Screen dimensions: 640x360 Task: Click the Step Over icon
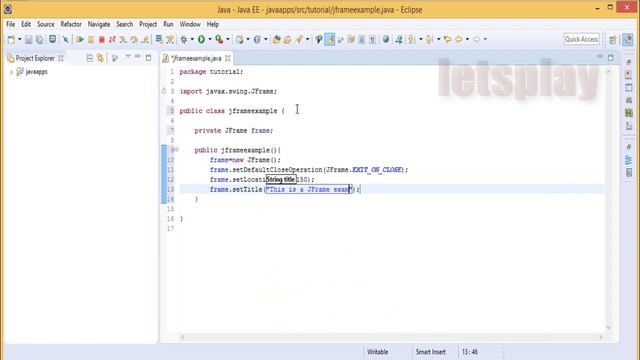click(134, 40)
